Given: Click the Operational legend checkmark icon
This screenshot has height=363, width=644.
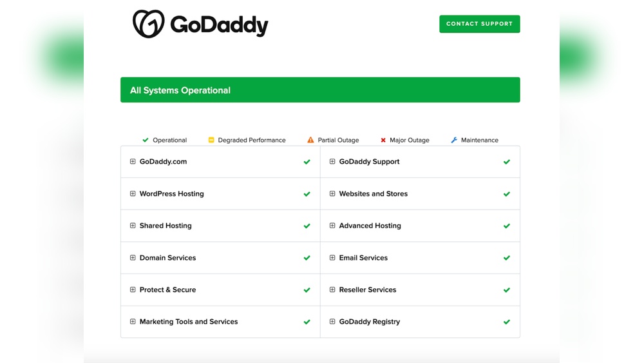Looking at the screenshot, I should point(146,140).
